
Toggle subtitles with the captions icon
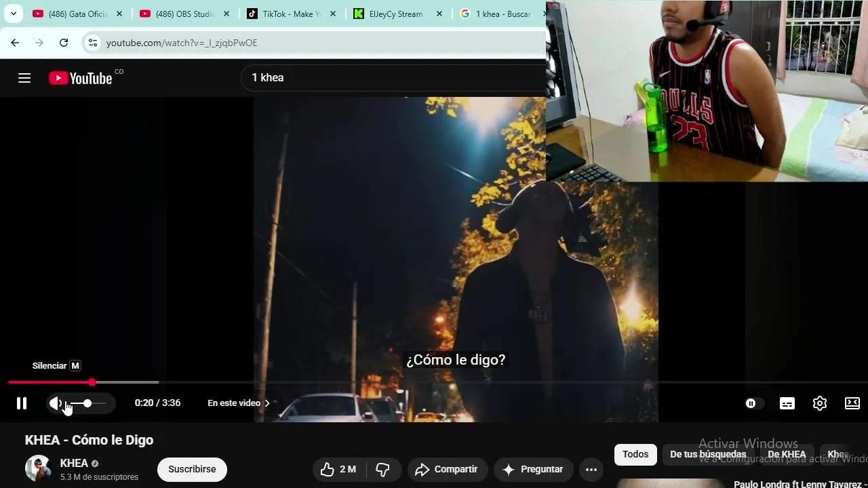pos(787,403)
